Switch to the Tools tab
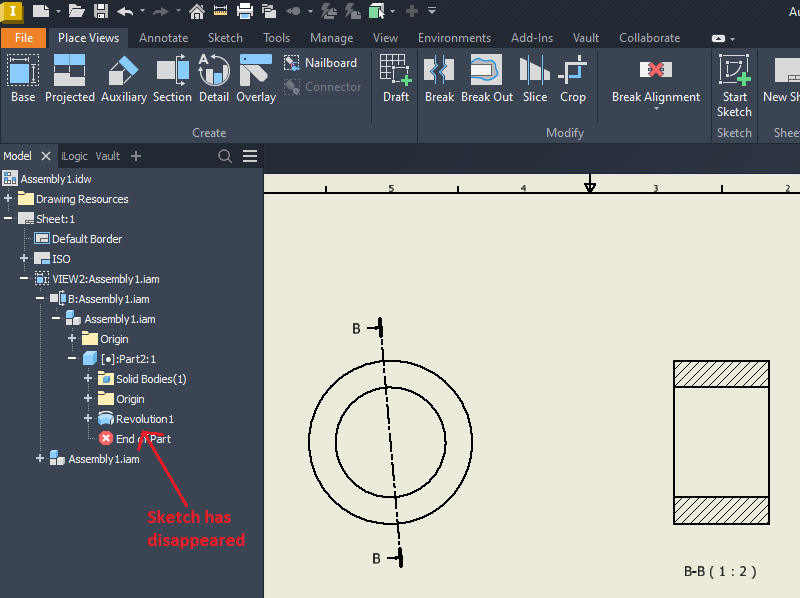Viewport: 800px width, 598px height. (x=276, y=38)
